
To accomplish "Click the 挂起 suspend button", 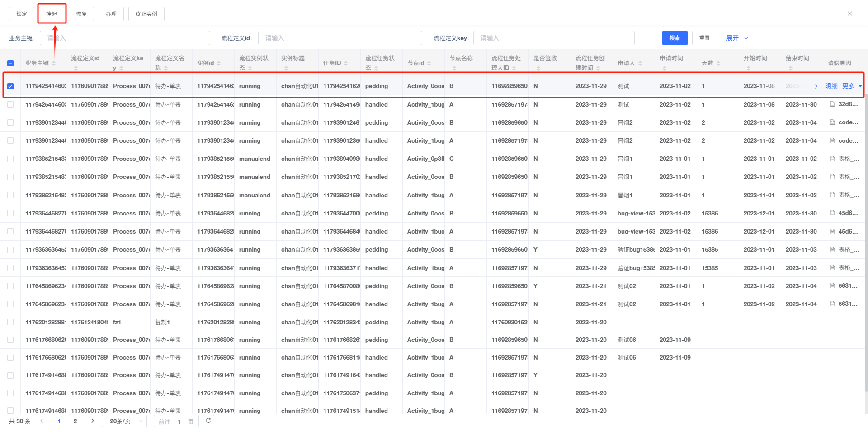I will click(x=52, y=14).
